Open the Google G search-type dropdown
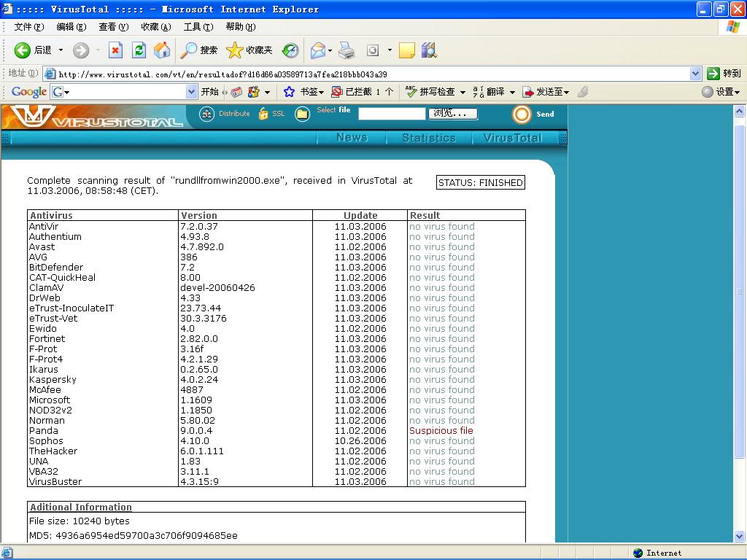The image size is (747, 560). point(66,93)
